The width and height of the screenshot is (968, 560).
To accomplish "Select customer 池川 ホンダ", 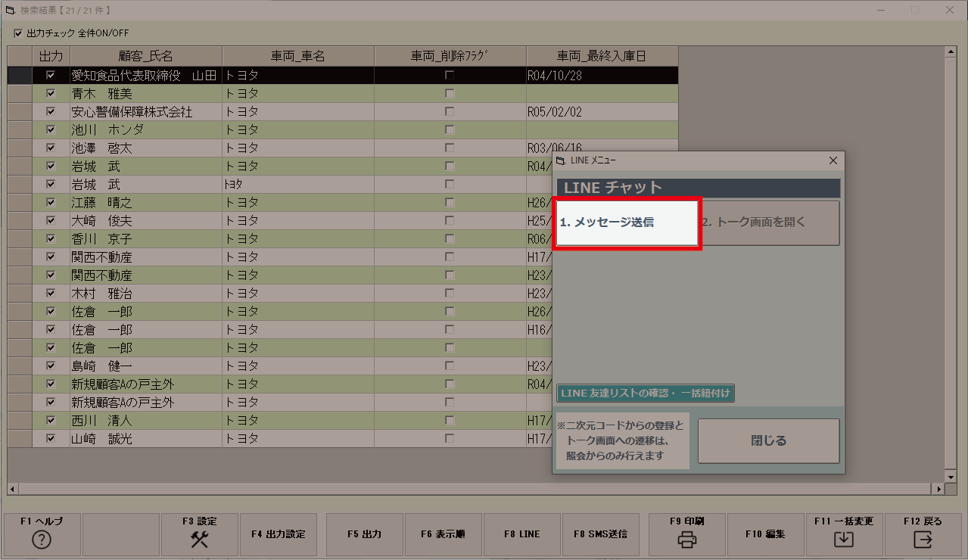I will tap(146, 130).
